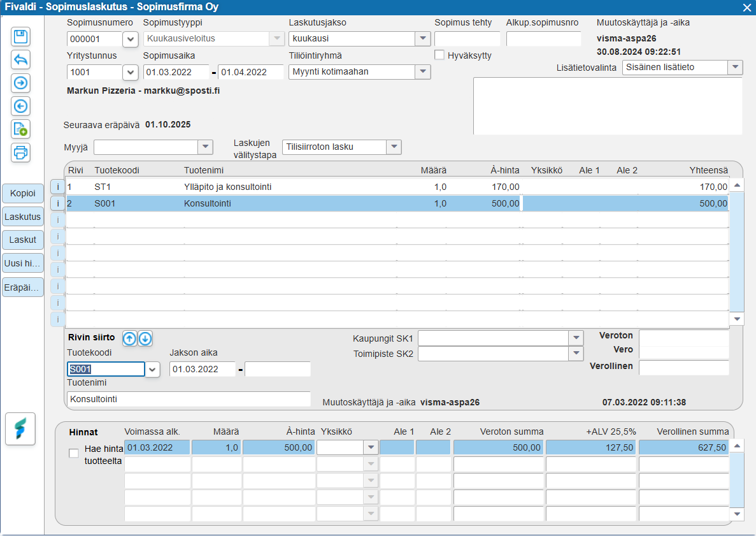The width and height of the screenshot is (756, 536).
Task: Tick the Hae hinta tuotteelta checkbox
Action: coord(74,453)
